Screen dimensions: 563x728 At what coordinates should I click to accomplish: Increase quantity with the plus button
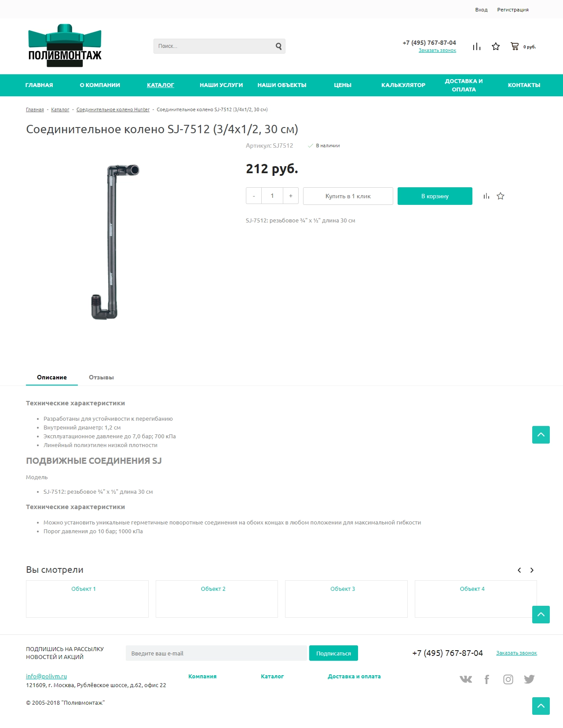coord(291,196)
